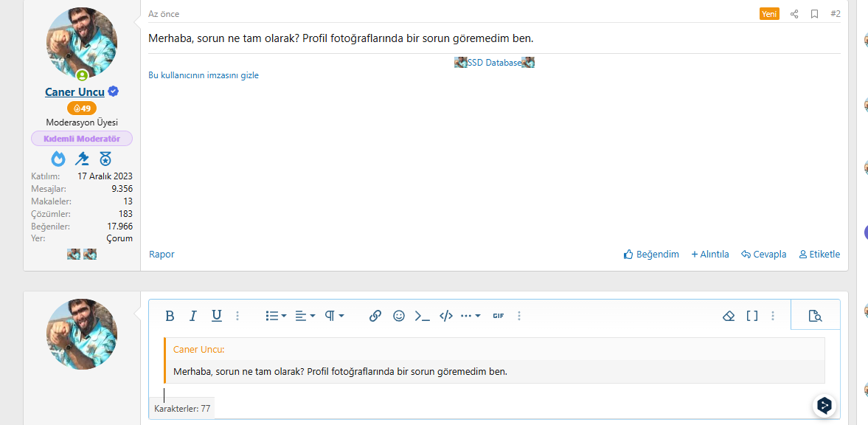Open the emoji smiley picker
868x425 pixels.
398,316
